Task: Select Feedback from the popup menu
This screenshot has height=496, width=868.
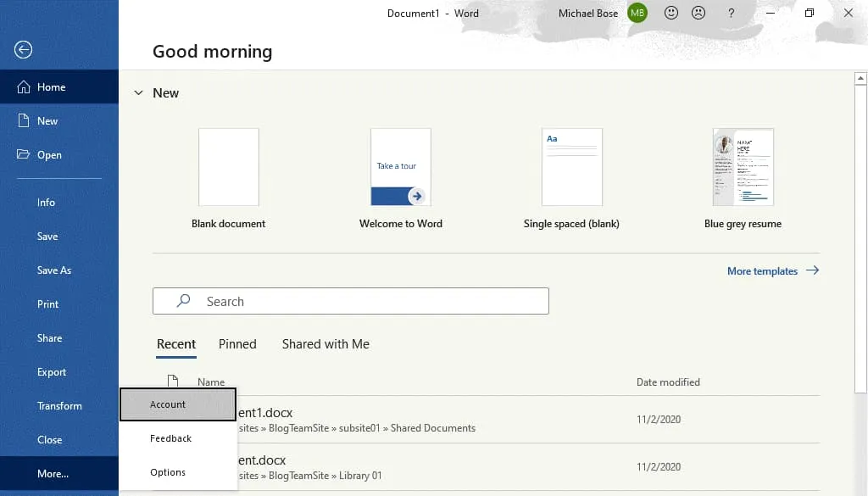Action: (x=170, y=438)
